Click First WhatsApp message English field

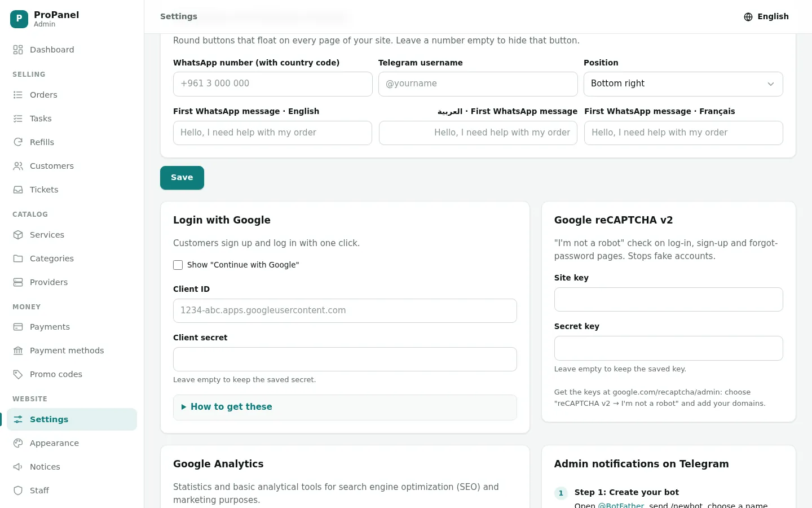pos(272,133)
